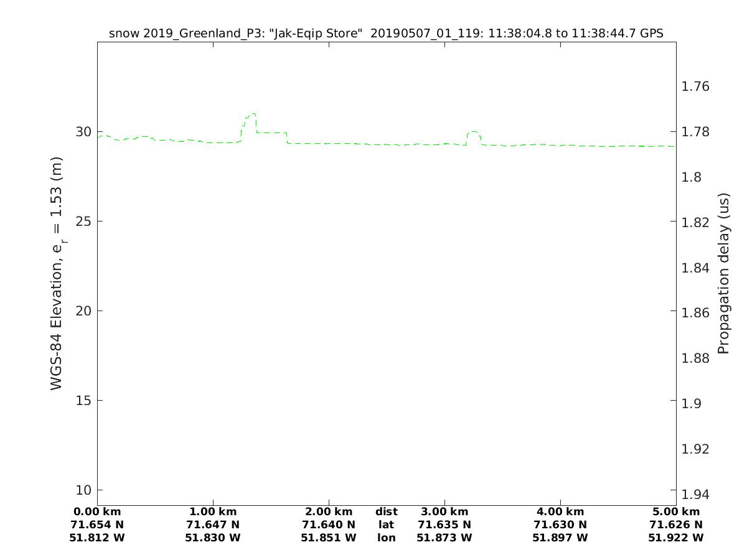This screenshot has width=747, height=560.
Task: Click the "10" elevation tick label
Action: pyautogui.click(x=83, y=490)
